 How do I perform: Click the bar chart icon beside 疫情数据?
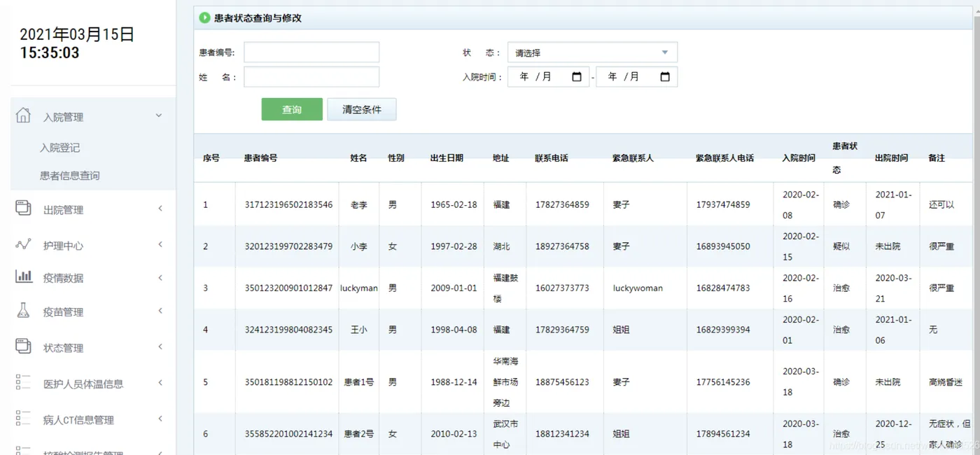pos(24,276)
